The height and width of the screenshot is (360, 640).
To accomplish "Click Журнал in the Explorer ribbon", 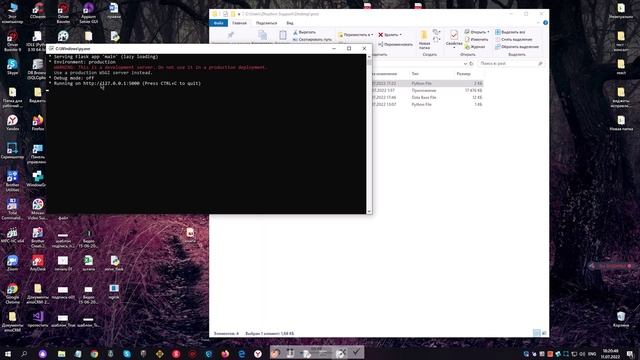I will coord(475,47).
